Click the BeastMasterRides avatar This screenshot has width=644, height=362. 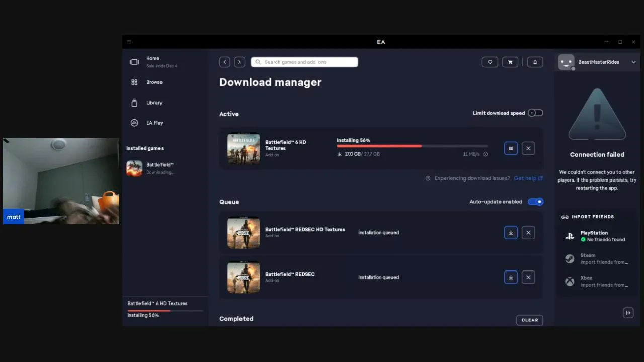tap(566, 62)
